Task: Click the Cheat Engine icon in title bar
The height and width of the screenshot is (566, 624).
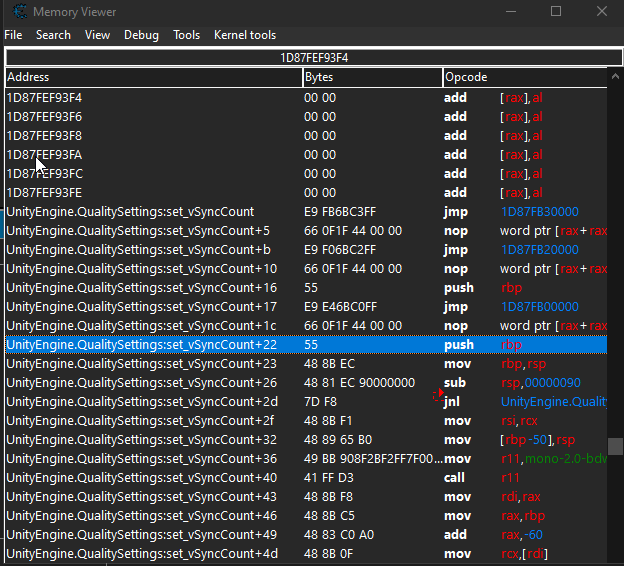Action: tap(20, 12)
